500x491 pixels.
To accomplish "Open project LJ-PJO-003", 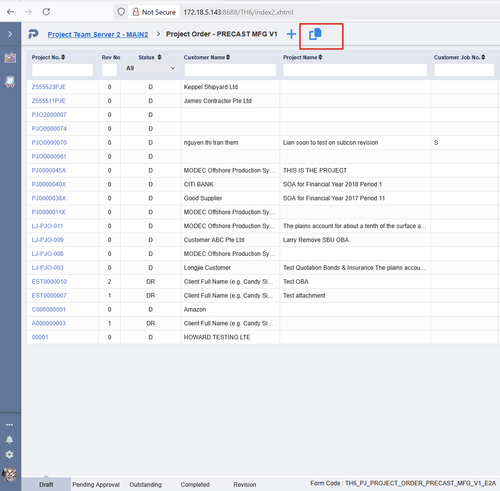I will [48, 268].
